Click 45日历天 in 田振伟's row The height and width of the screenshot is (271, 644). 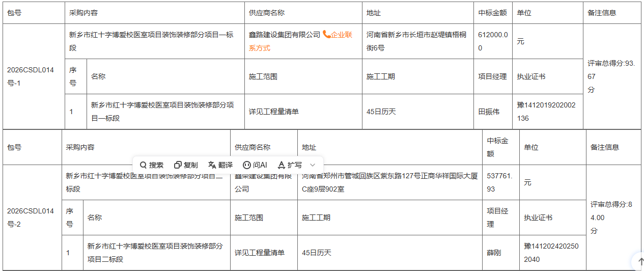coord(381,112)
